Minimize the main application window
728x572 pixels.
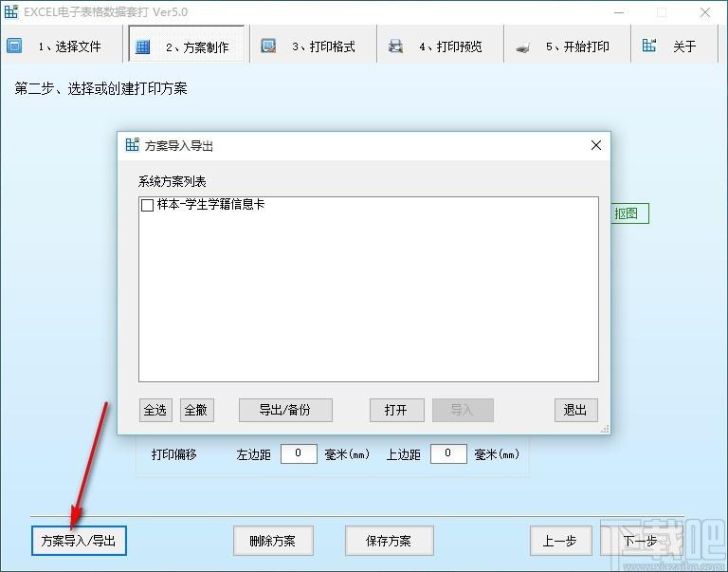[619, 12]
